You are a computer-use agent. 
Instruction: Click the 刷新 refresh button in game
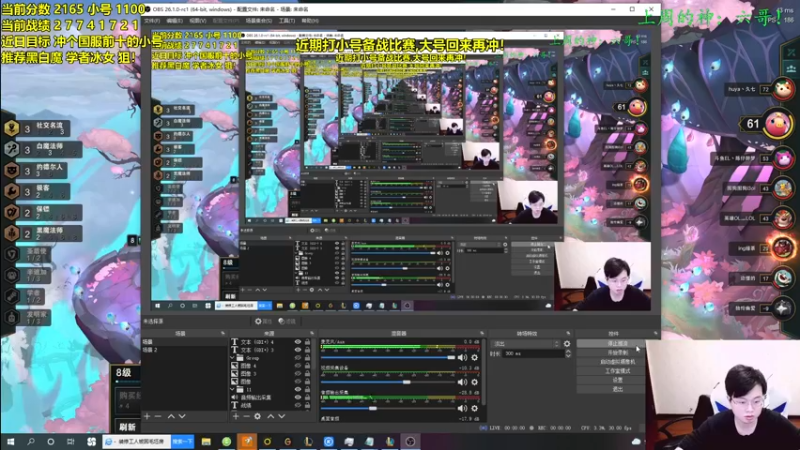128,427
